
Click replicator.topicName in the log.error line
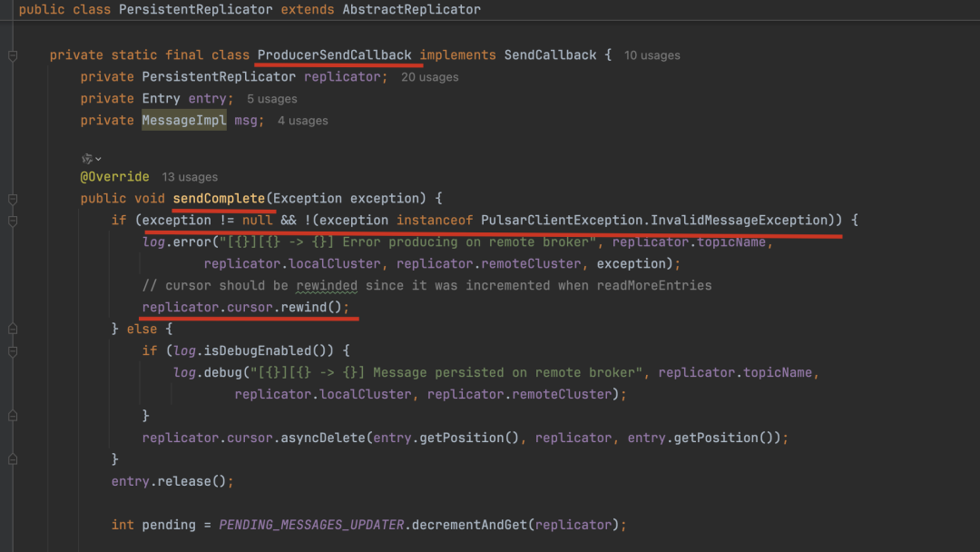coord(689,241)
